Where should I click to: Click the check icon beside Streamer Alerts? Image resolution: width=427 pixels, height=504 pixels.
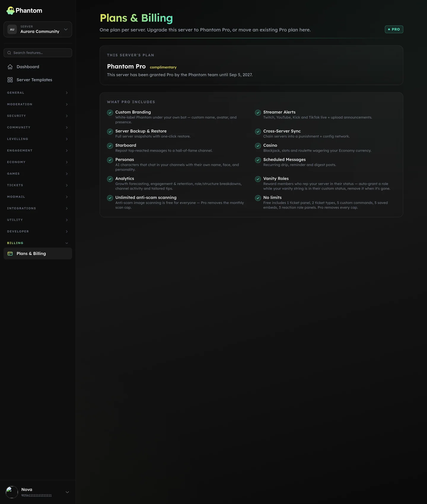click(258, 113)
